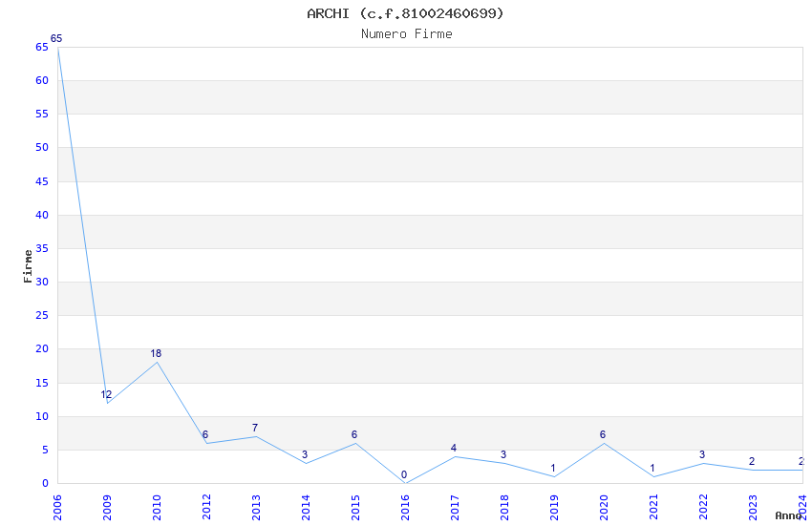
Task: Click the data value 0 at 2016
Action: coord(404,474)
